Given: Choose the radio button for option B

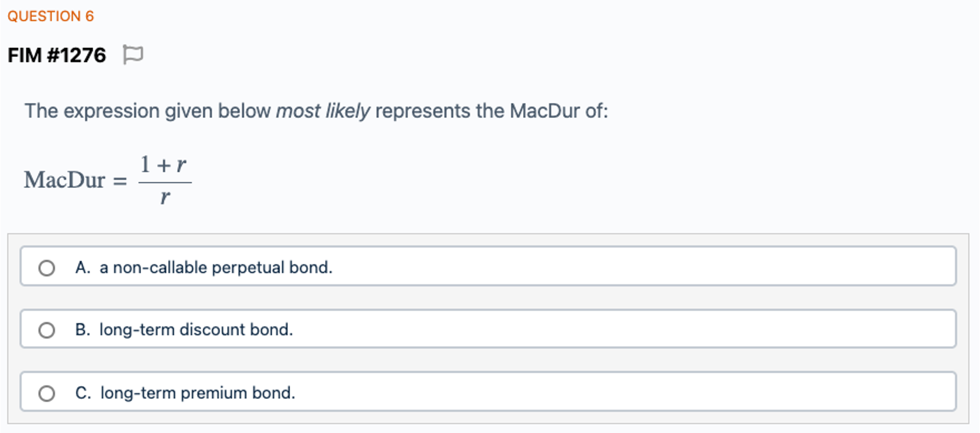Looking at the screenshot, I should tap(47, 330).
